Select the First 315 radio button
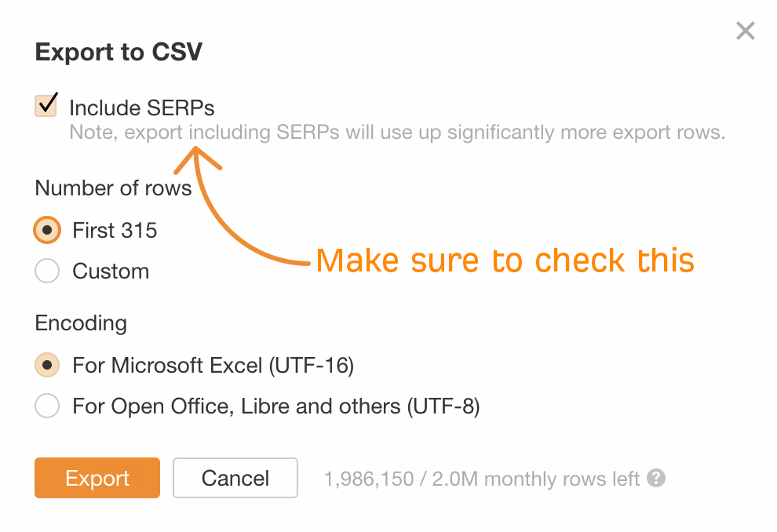Image resolution: width=777 pixels, height=532 pixels. 46,230
